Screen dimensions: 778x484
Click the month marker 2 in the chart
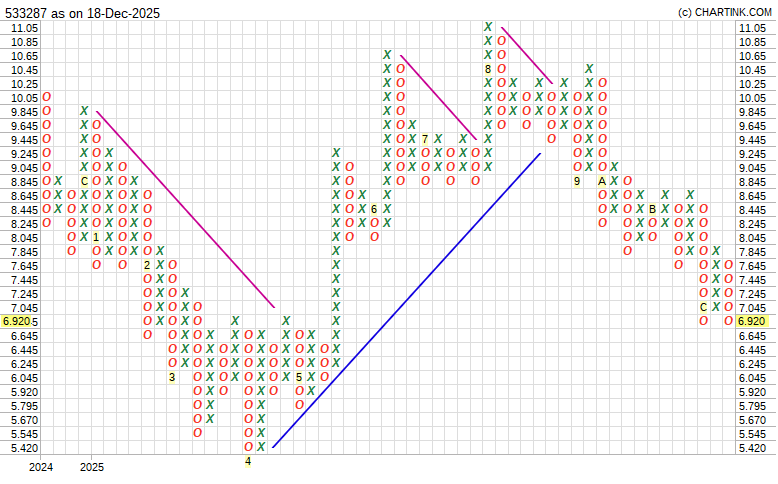tap(147, 265)
